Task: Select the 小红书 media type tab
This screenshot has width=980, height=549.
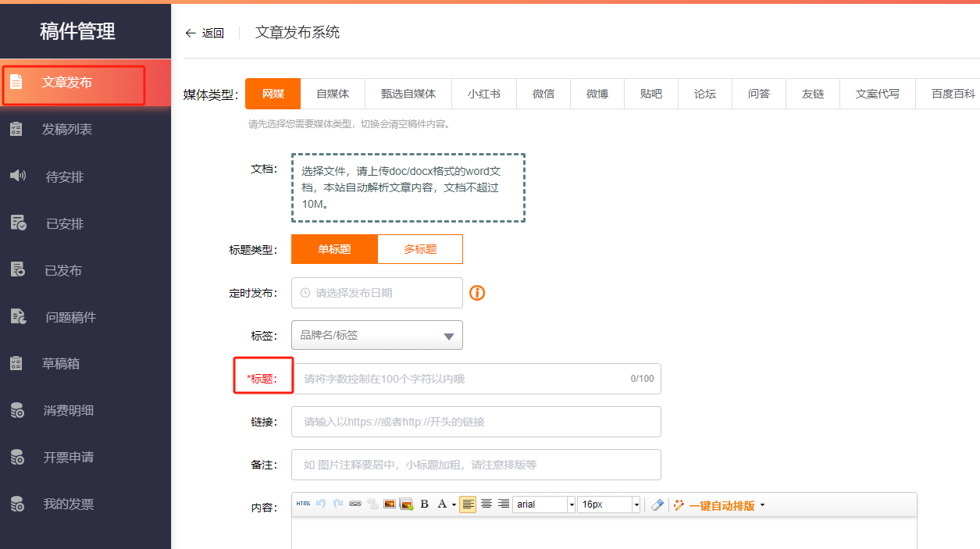Action: click(x=484, y=94)
